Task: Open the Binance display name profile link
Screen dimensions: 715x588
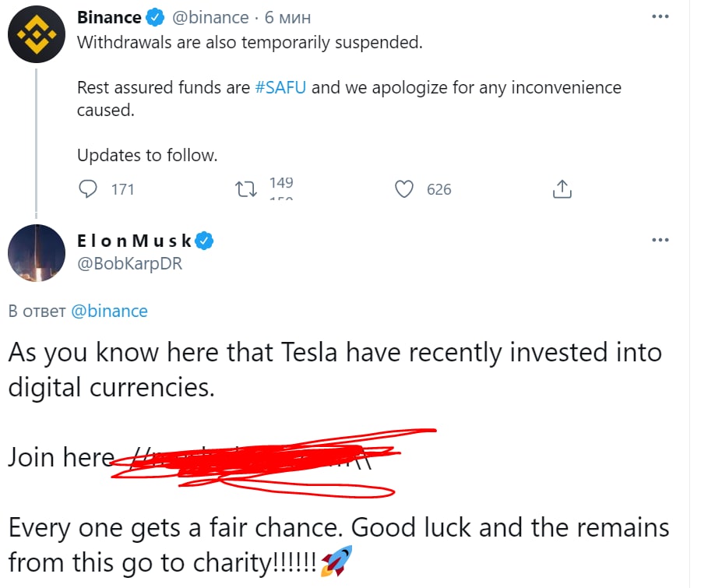Action: (109, 18)
